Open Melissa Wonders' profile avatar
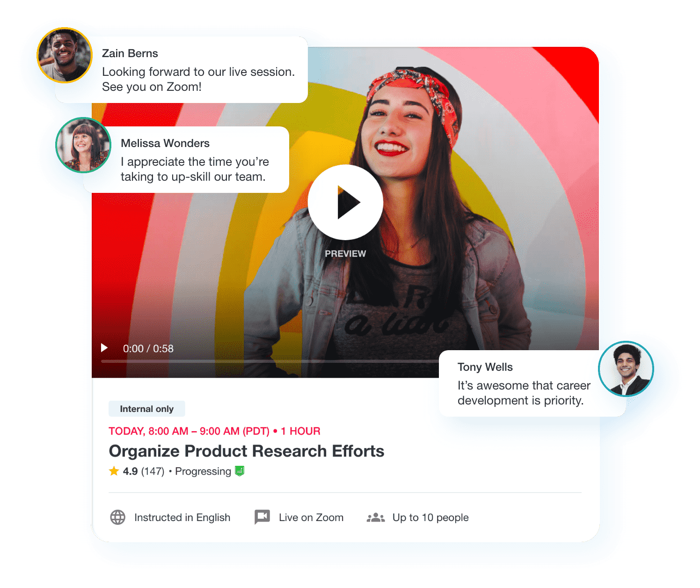Screen dimensions: 700x588 click(83, 145)
